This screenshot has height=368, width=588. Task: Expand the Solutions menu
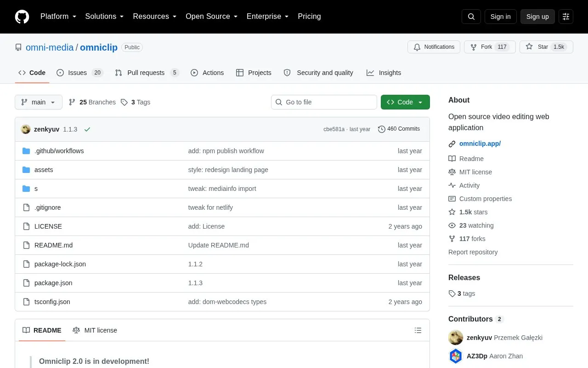105,17
